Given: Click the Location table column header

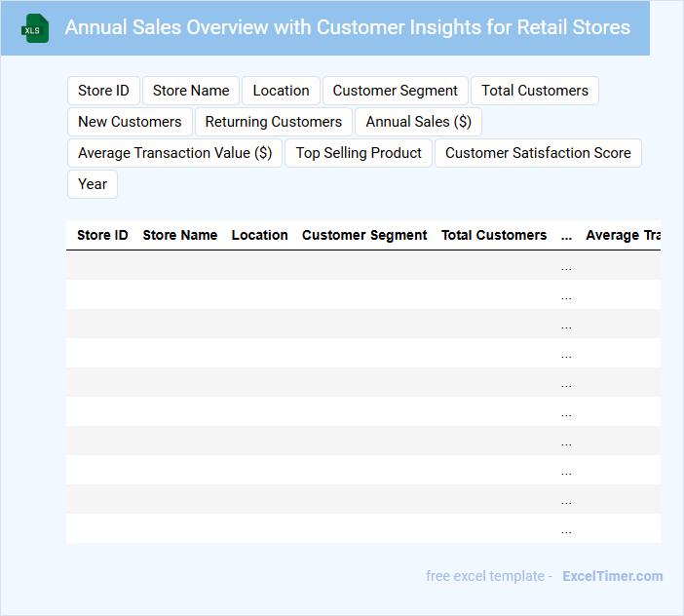Looking at the screenshot, I should (x=259, y=235).
